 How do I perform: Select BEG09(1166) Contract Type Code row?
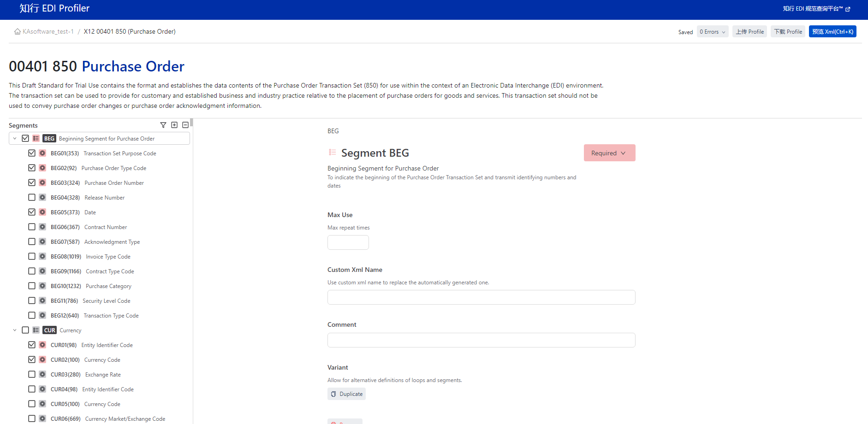(x=99, y=271)
